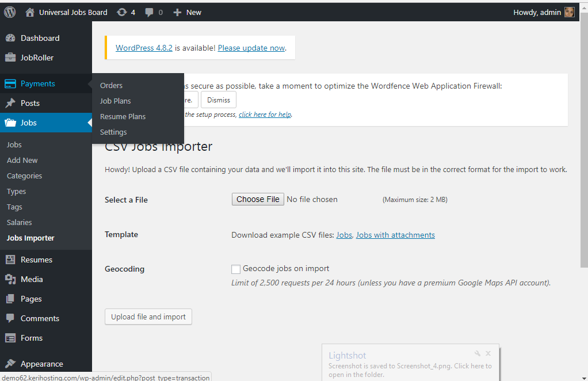The image size is (588, 381).
Task: Open the Payments menu label
Action: point(38,83)
